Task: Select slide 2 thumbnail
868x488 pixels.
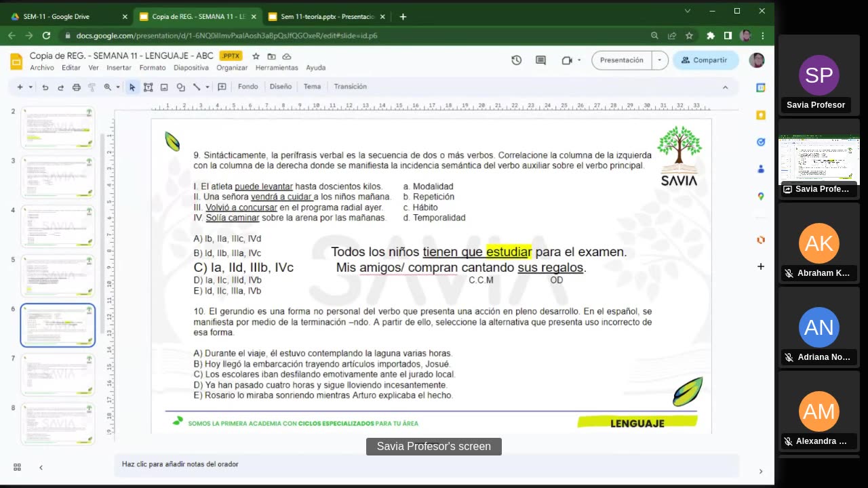Action: point(58,127)
